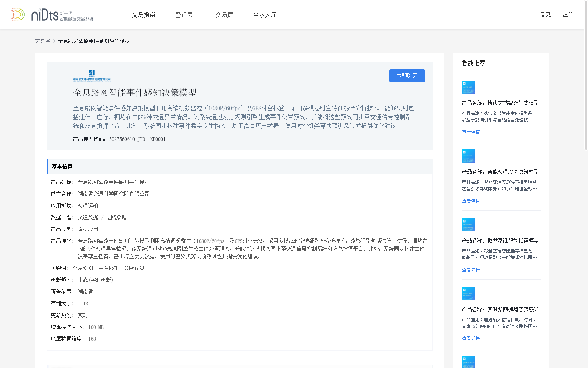Click the 湖南省交通科学研究院 supplier logo
Screen dimensions: 588x368
92,75
